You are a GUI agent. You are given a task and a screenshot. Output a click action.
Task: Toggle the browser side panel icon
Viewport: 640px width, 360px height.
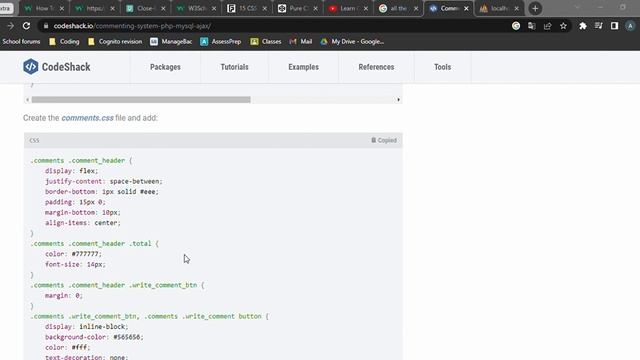point(614,26)
